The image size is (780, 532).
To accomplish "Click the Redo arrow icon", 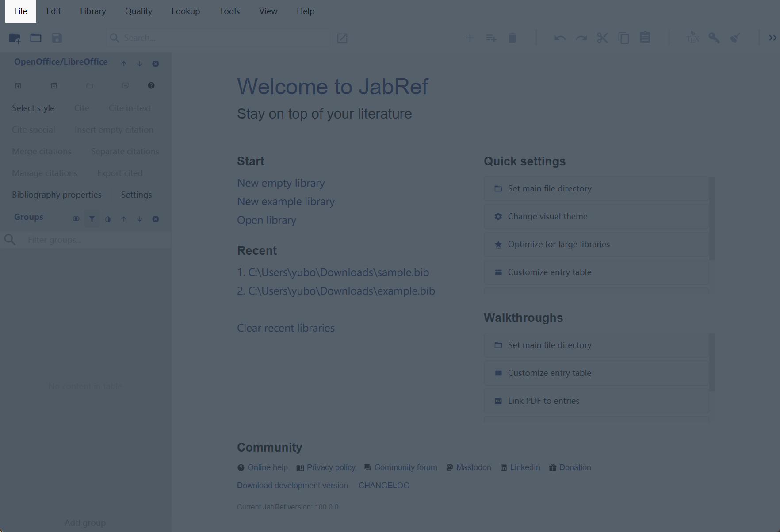I will pyautogui.click(x=581, y=38).
